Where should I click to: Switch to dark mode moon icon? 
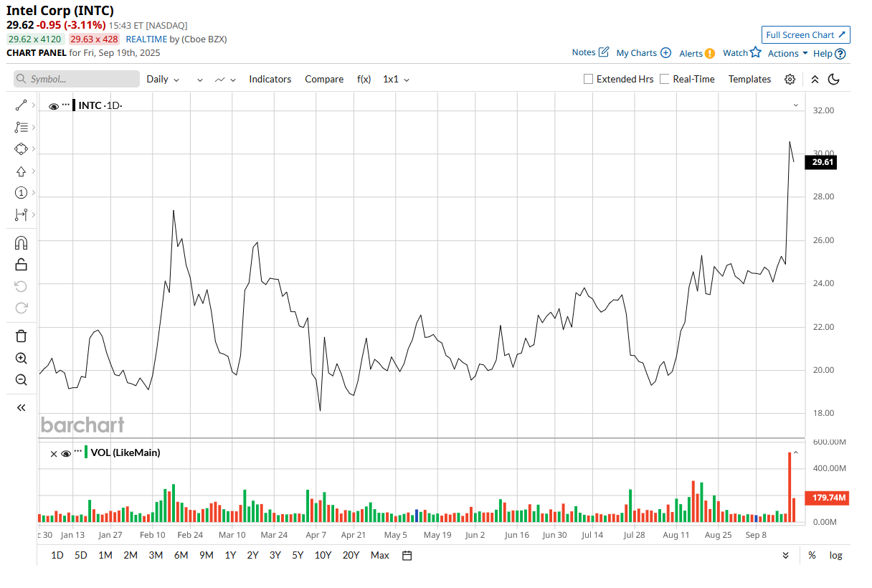833,79
